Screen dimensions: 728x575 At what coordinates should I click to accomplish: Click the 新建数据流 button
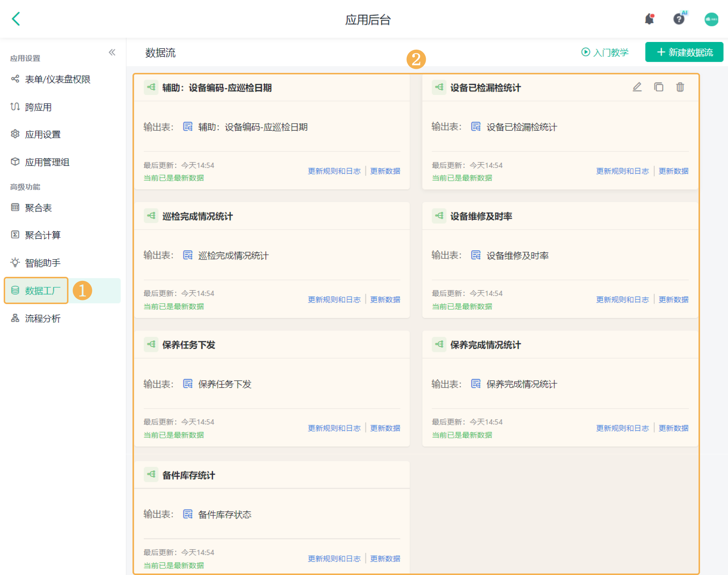(684, 52)
